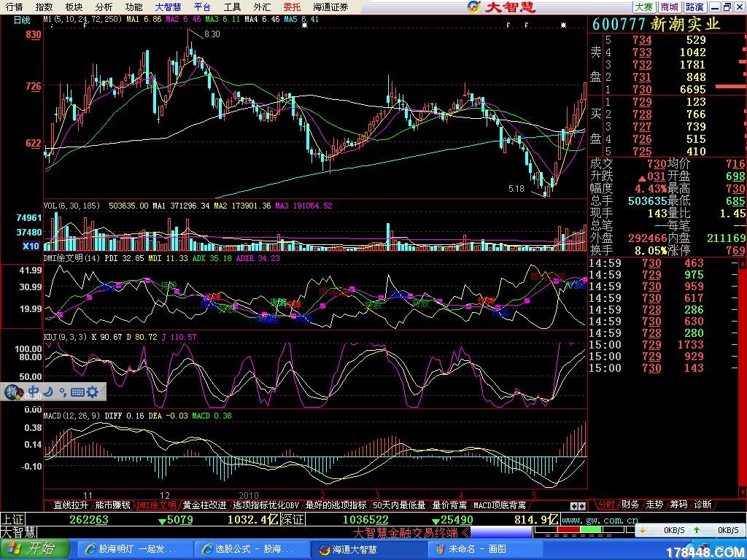This screenshot has width=747, height=560.
Task: Select the 熊市赚钱 indicator tab
Action: (112, 505)
